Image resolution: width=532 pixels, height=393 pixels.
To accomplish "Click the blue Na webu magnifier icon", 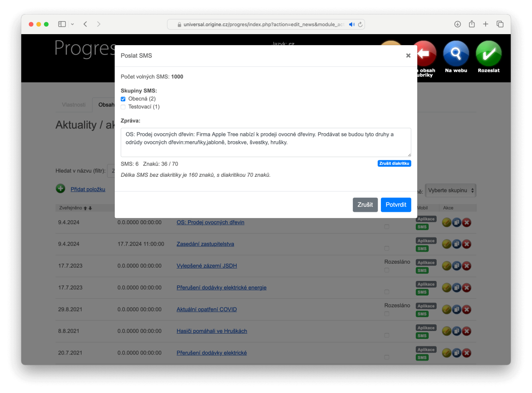I will click(x=456, y=54).
